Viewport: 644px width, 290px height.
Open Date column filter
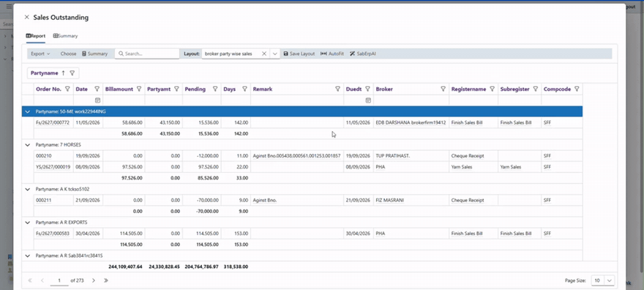(97, 89)
